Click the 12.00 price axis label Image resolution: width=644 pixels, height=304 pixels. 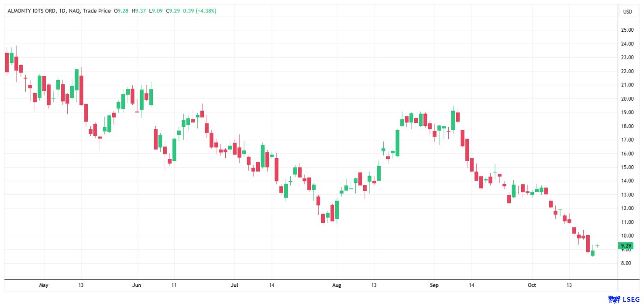point(628,208)
